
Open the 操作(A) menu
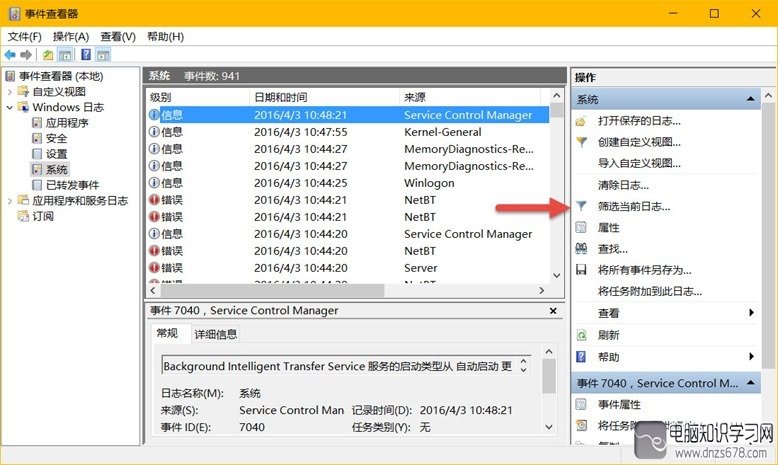click(x=71, y=37)
